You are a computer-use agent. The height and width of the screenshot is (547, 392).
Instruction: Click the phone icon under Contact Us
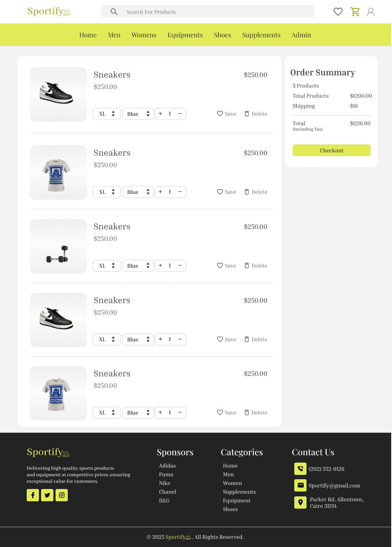tap(300, 469)
